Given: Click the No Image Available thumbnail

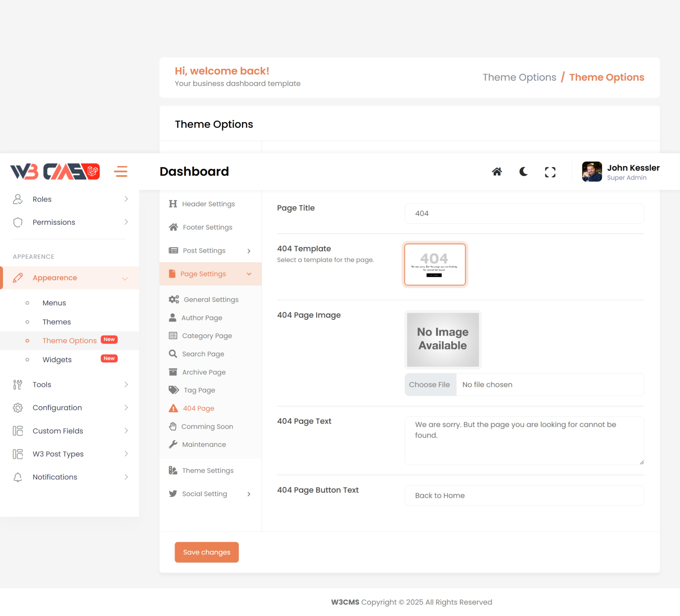Looking at the screenshot, I should (442, 339).
